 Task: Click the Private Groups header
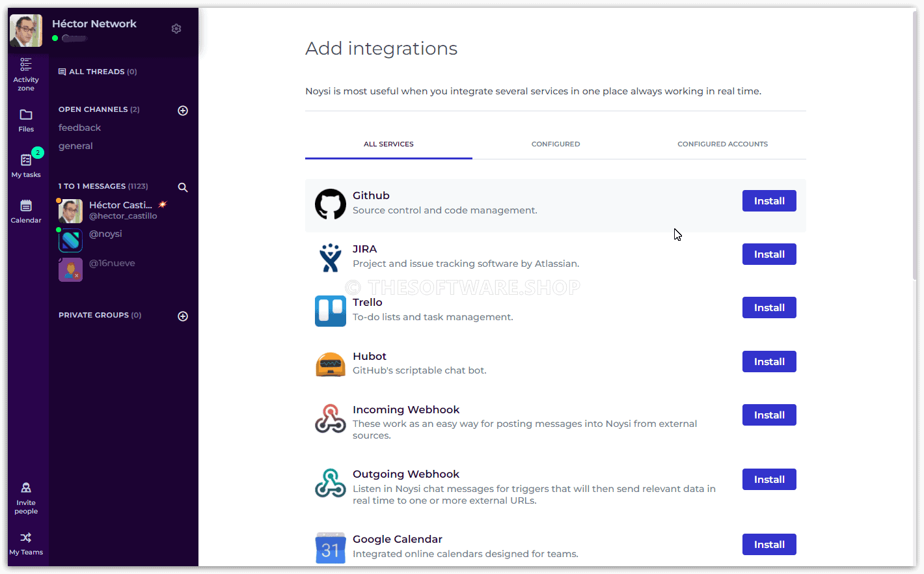click(100, 315)
